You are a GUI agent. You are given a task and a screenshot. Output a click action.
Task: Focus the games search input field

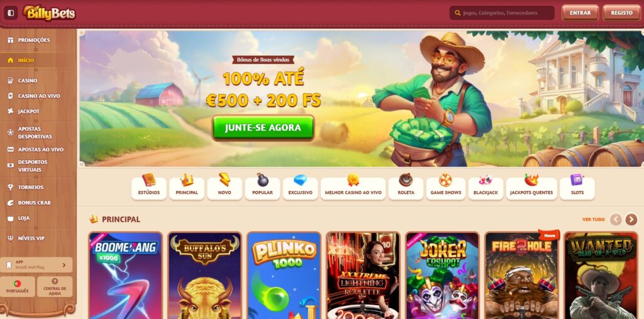(x=502, y=13)
